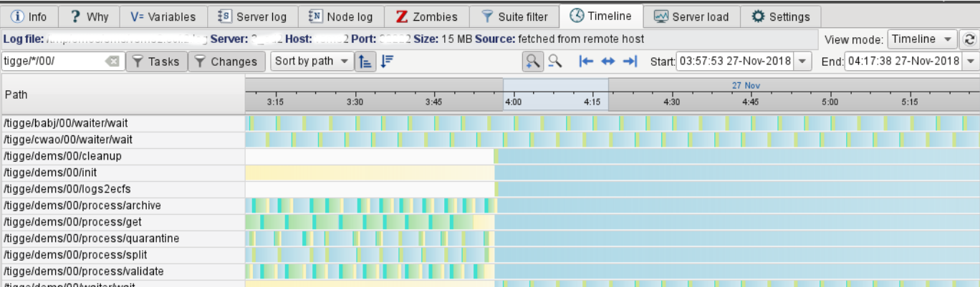This screenshot has width=980, height=287.
Task: Click in the path filter input field
Action: (x=54, y=62)
